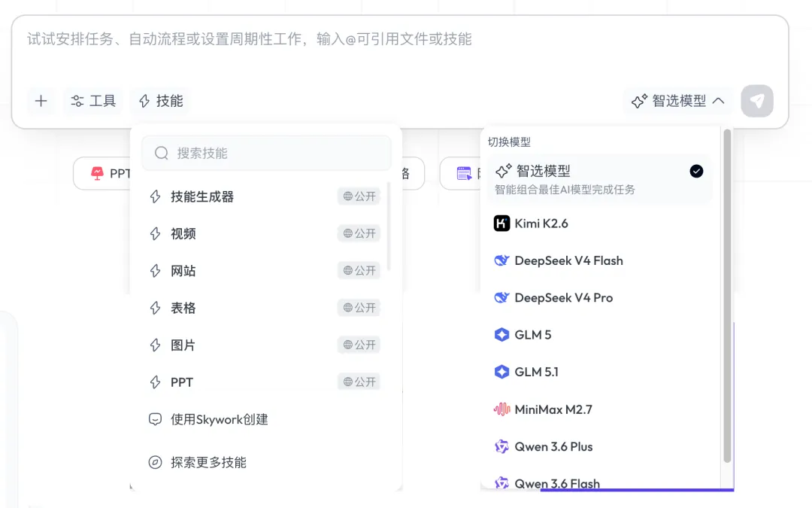Click Qwen 3.6 Plus logo icon
The image size is (812, 508).
501,447
